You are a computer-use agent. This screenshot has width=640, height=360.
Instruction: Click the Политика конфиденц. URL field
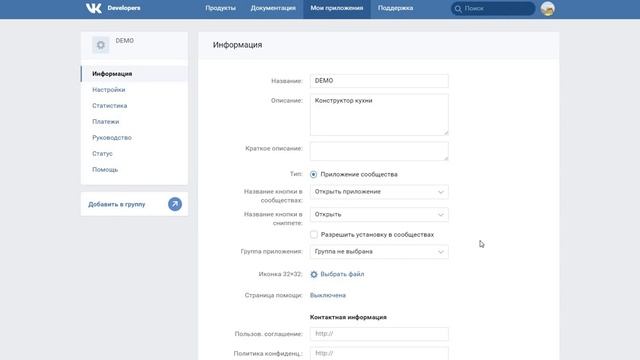(379, 353)
